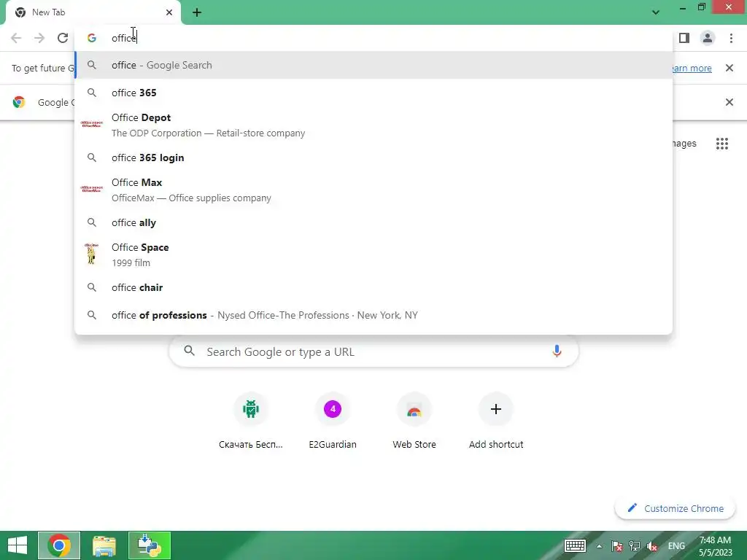This screenshot has width=747, height=560.
Task: Open File Explorer from the taskbar
Action: pos(104,545)
